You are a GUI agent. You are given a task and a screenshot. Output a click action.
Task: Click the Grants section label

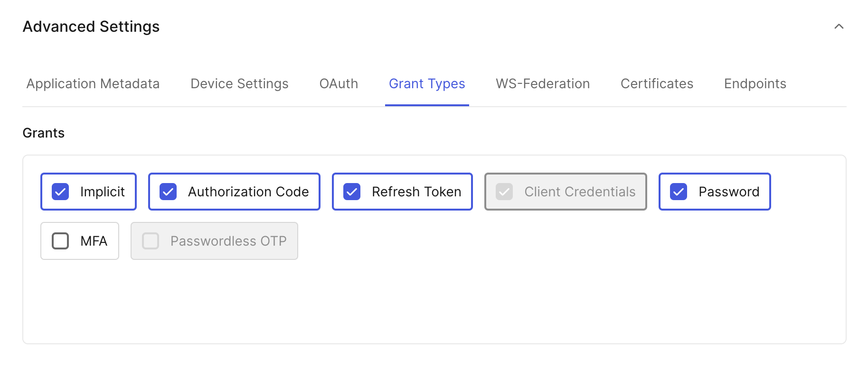(43, 133)
